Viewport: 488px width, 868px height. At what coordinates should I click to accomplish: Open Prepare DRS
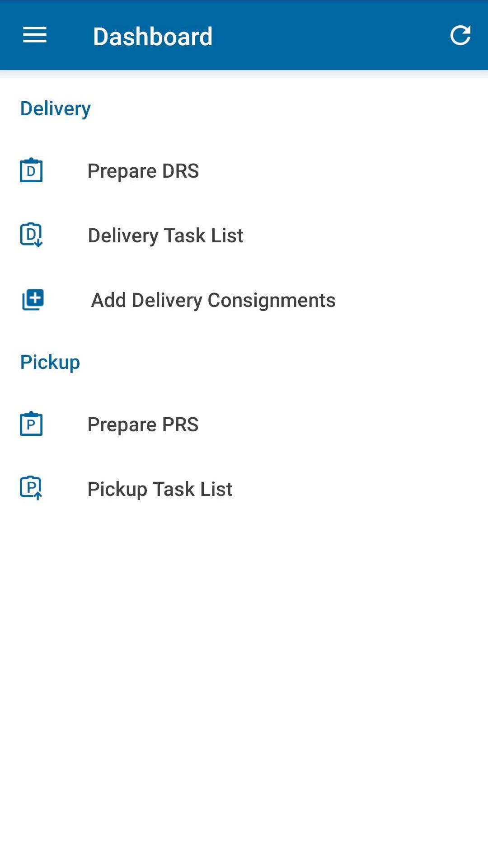coord(143,171)
